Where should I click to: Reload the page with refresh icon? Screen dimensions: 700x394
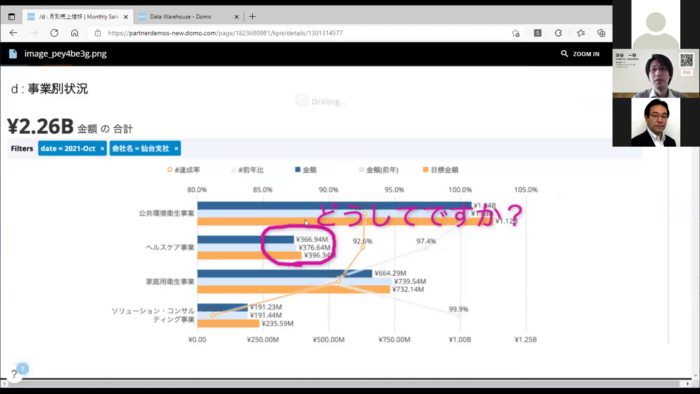[x=54, y=33]
